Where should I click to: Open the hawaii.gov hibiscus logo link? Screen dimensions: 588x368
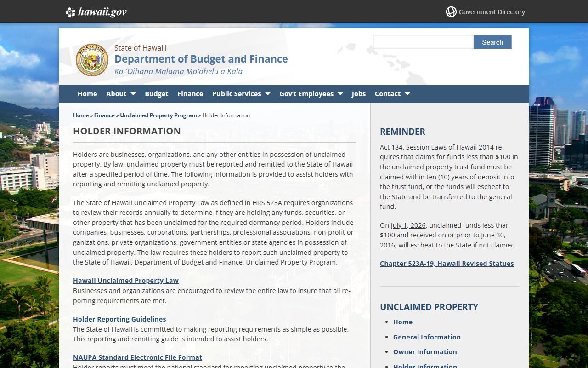coord(96,12)
